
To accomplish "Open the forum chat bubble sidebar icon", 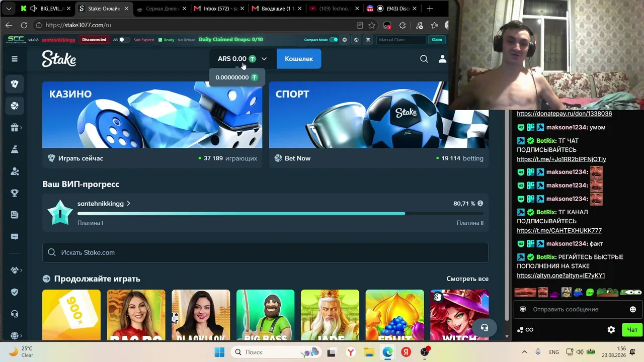I will 15,237.
